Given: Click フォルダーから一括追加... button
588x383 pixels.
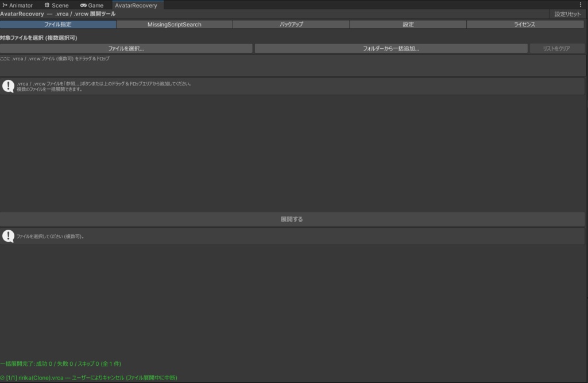Looking at the screenshot, I should (391, 48).
